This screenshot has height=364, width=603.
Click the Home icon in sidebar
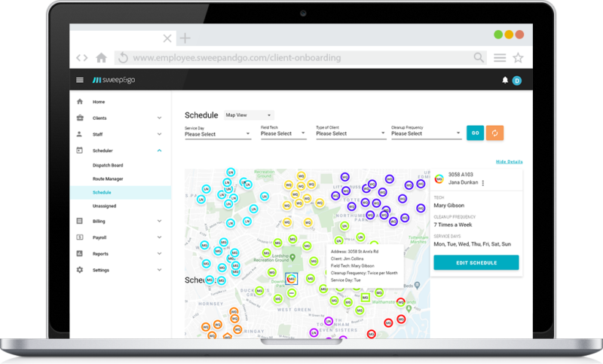80,102
